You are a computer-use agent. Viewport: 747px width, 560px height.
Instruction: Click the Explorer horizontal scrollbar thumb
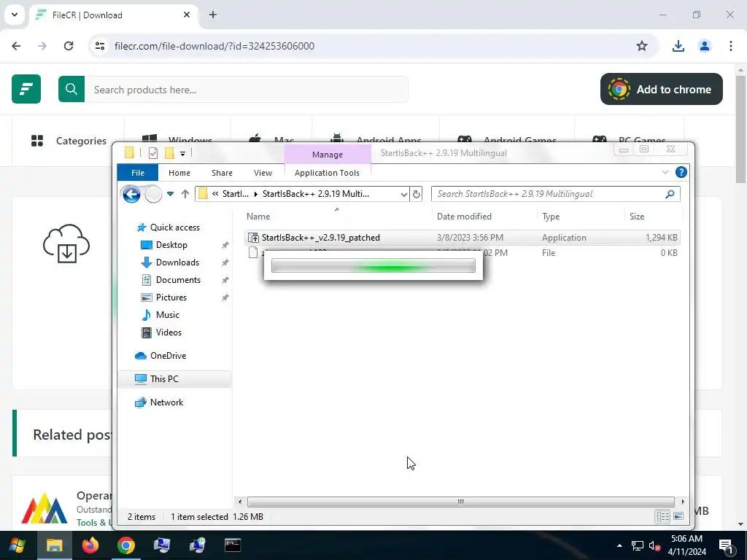pyautogui.click(x=461, y=502)
